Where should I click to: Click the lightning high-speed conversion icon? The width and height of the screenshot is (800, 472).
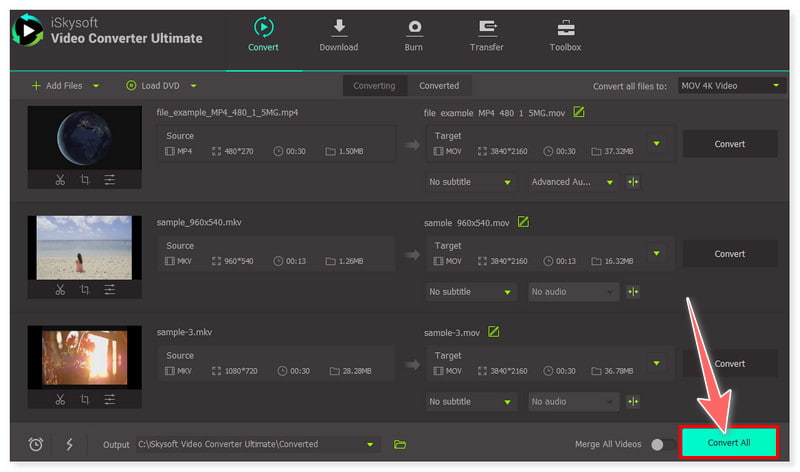click(x=67, y=444)
